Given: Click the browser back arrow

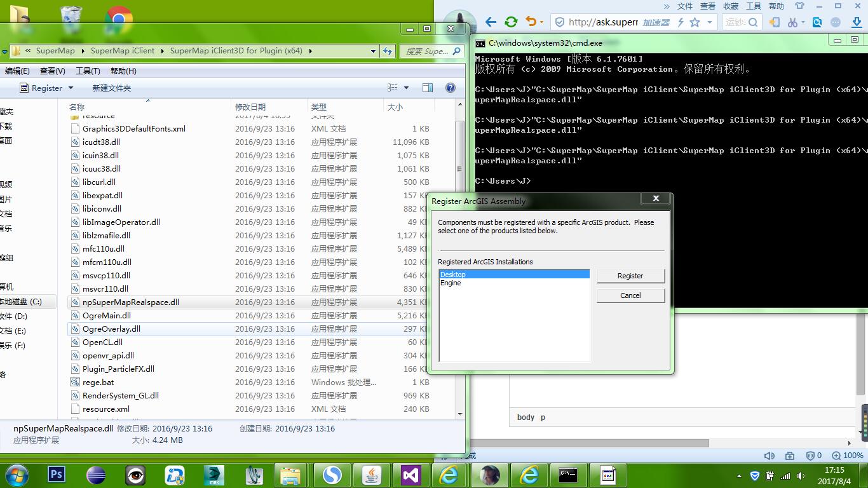Looking at the screenshot, I should 491,22.
